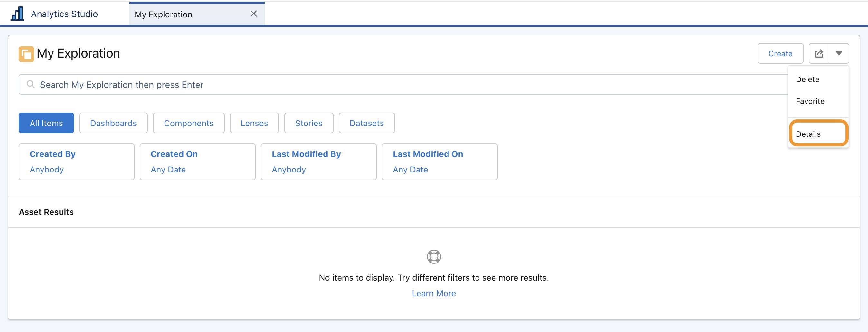Click the share icon next to Create
The height and width of the screenshot is (332, 868).
(819, 53)
